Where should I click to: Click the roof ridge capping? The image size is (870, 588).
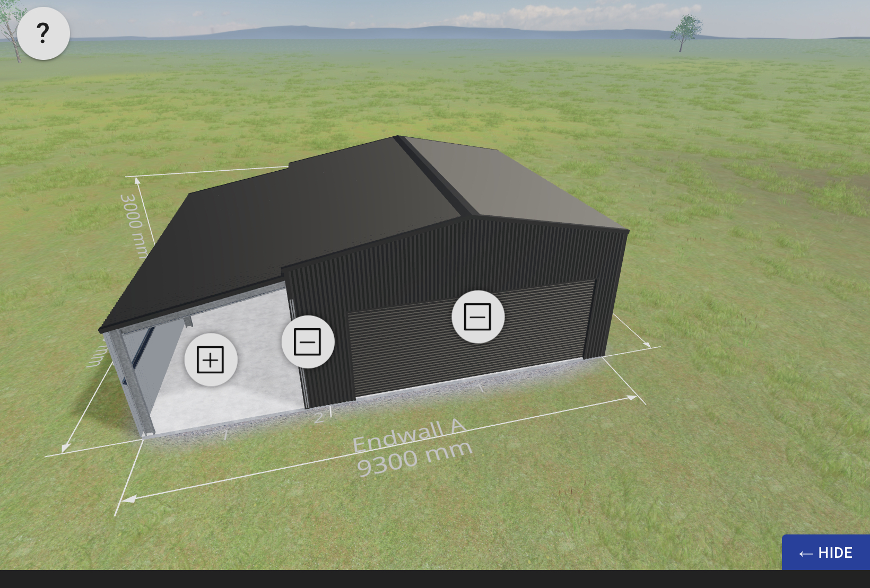432,176
